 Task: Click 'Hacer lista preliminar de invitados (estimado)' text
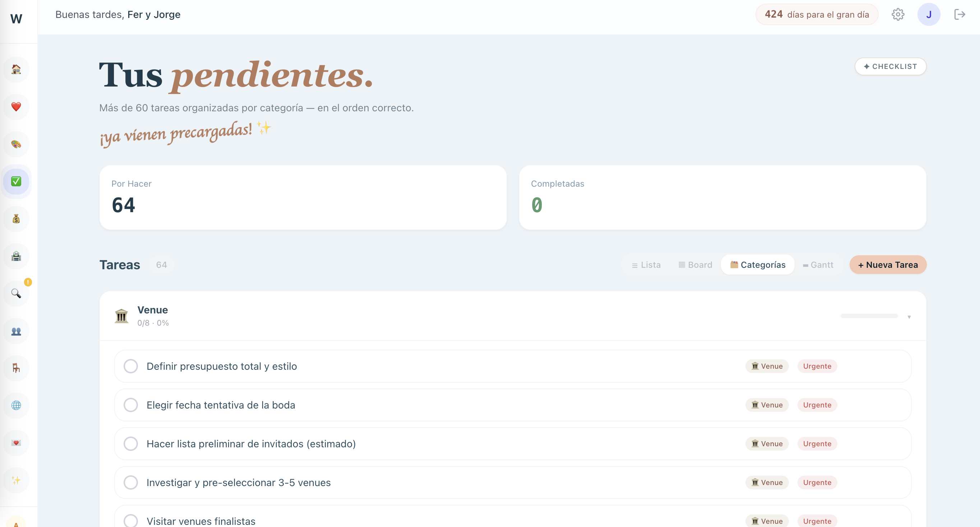(251, 444)
